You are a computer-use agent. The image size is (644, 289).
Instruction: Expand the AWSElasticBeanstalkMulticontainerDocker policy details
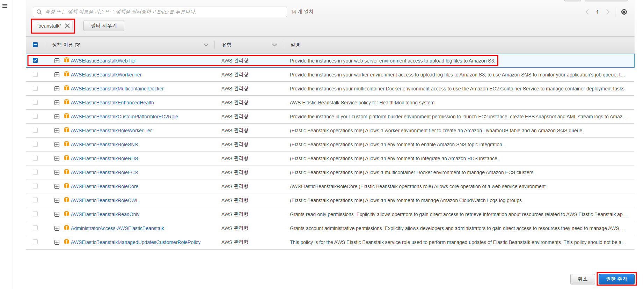point(57,89)
